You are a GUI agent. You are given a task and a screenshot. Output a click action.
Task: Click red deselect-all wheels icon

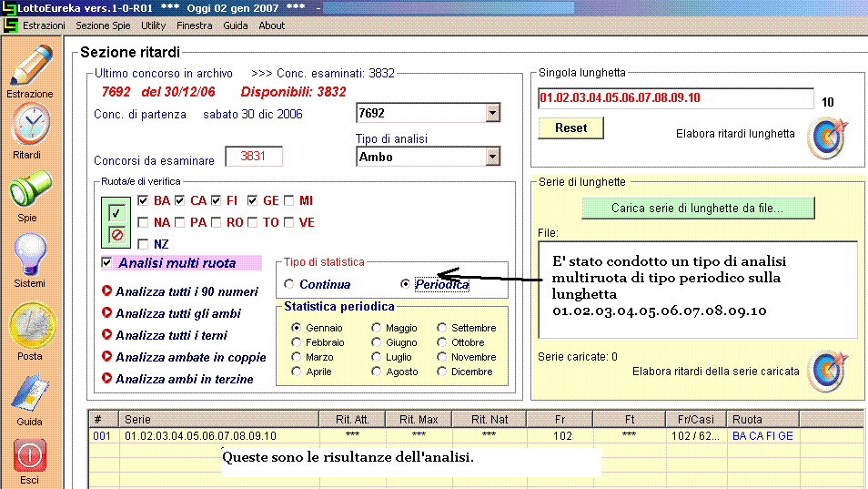(x=116, y=235)
